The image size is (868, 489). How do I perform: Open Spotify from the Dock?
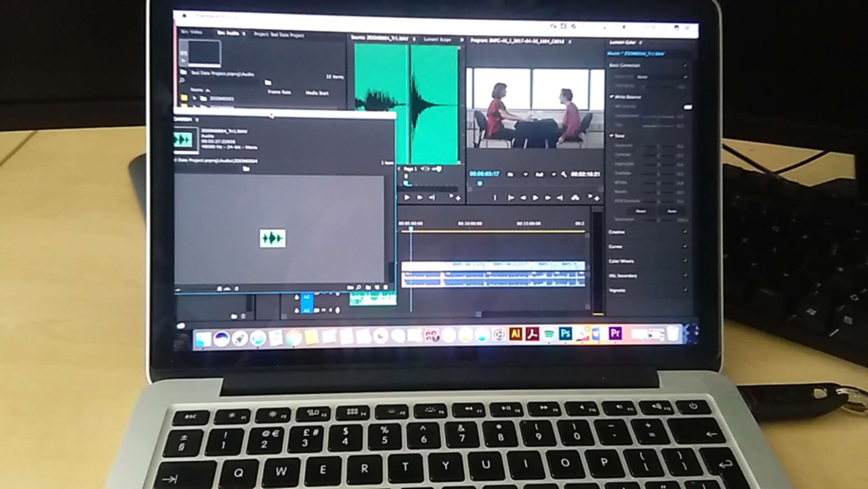pos(549,334)
